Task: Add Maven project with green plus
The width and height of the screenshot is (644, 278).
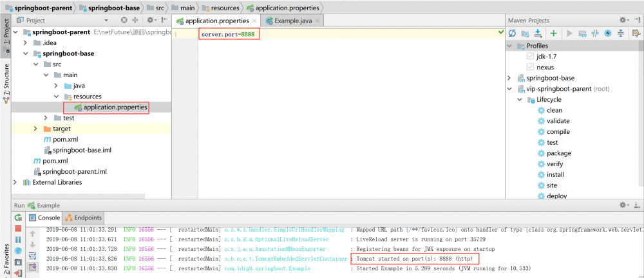Action: click(x=554, y=33)
